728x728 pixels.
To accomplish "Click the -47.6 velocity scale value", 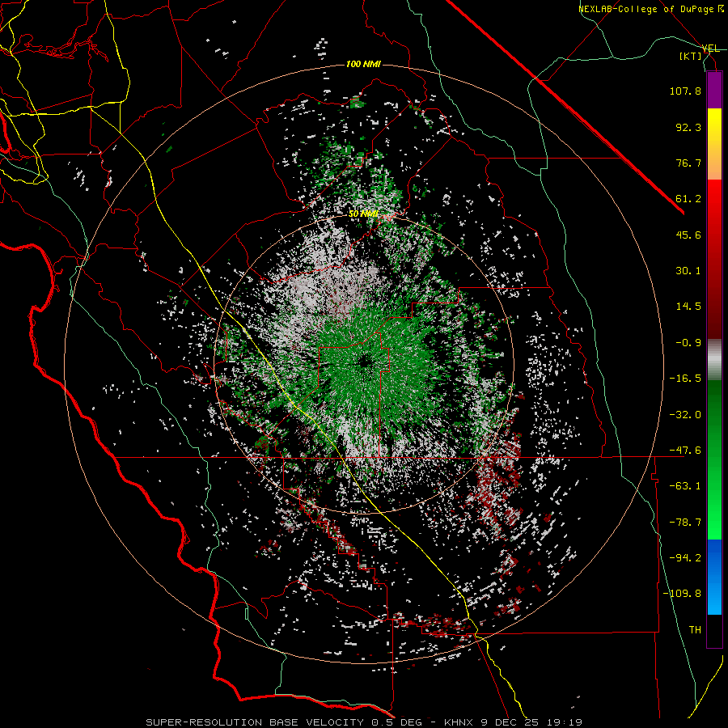I will [x=685, y=451].
